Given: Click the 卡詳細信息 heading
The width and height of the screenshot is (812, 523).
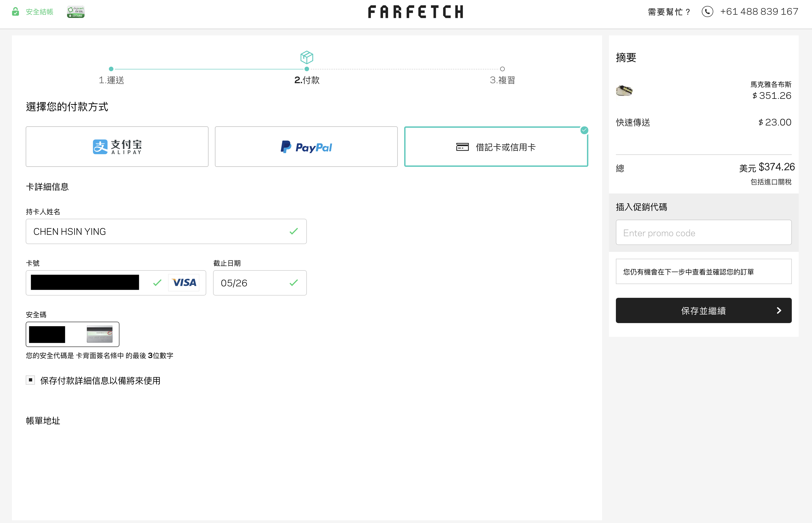Looking at the screenshot, I should click(47, 187).
